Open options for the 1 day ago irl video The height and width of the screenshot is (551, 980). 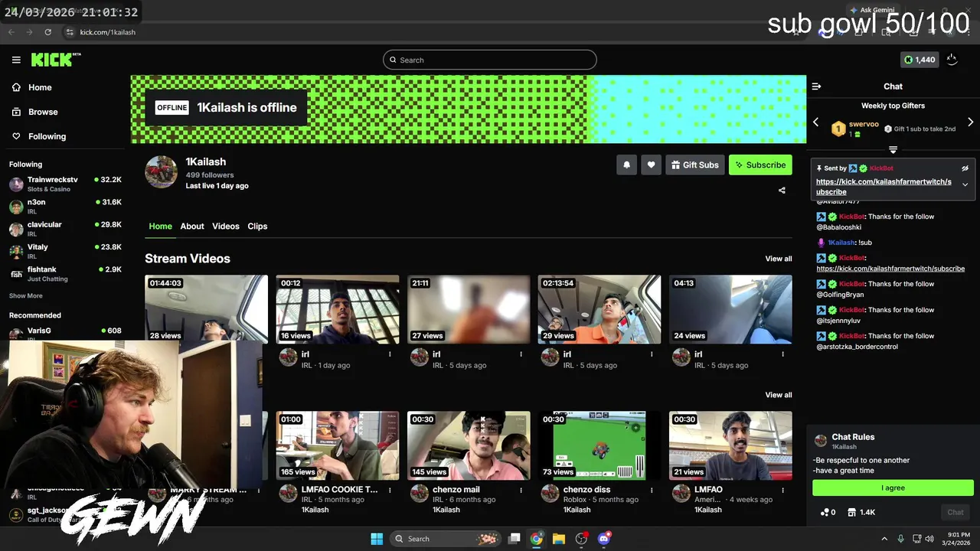tap(390, 354)
